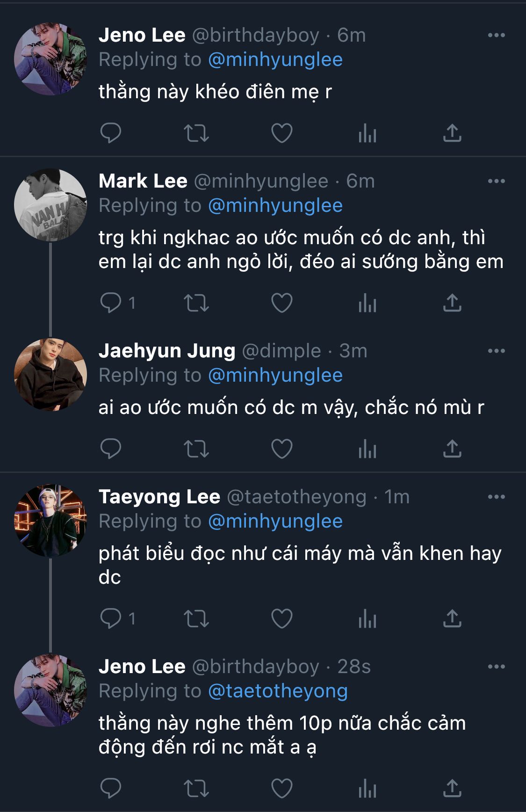Share Taeyong Lee's tweet
This screenshot has height=812, width=526.
pyautogui.click(x=452, y=618)
